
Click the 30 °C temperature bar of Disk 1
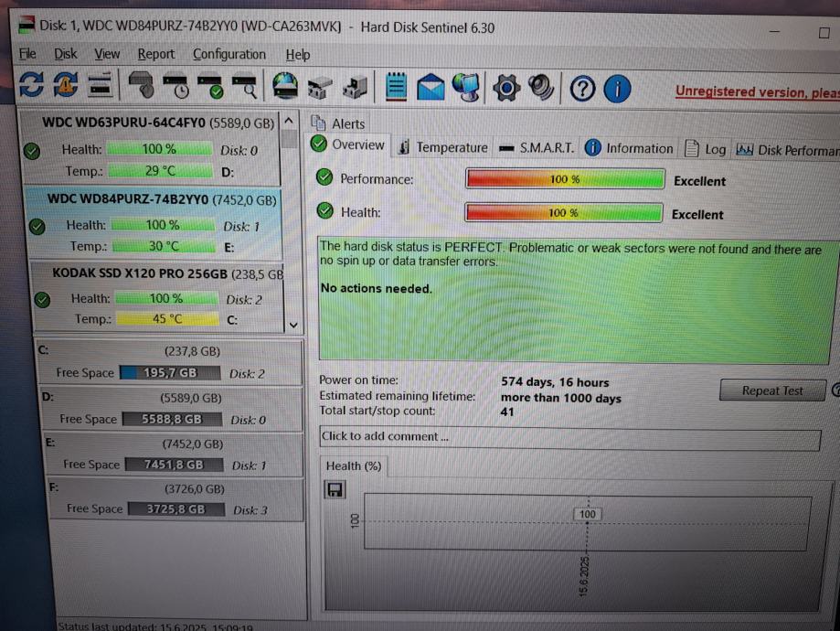164,246
